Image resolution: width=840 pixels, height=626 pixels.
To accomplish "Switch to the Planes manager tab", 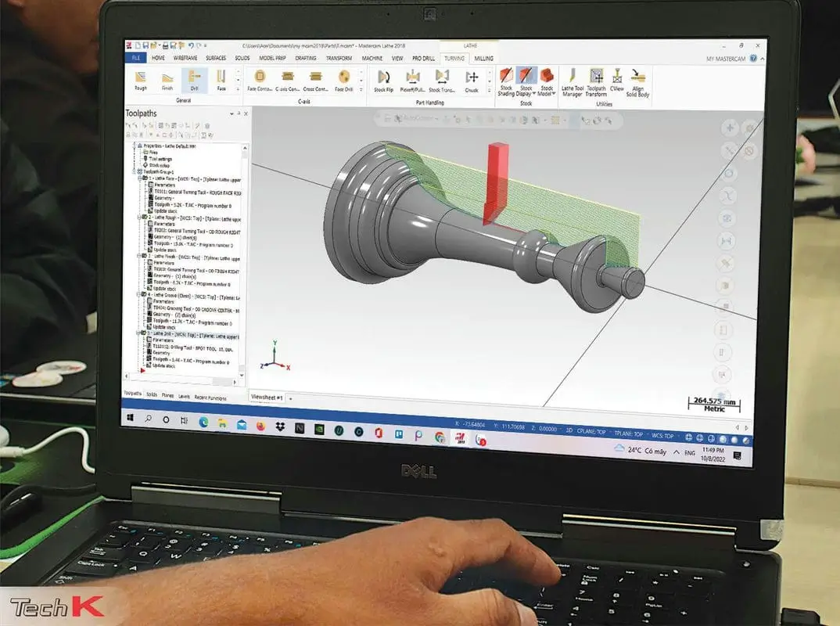I will [167, 395].
